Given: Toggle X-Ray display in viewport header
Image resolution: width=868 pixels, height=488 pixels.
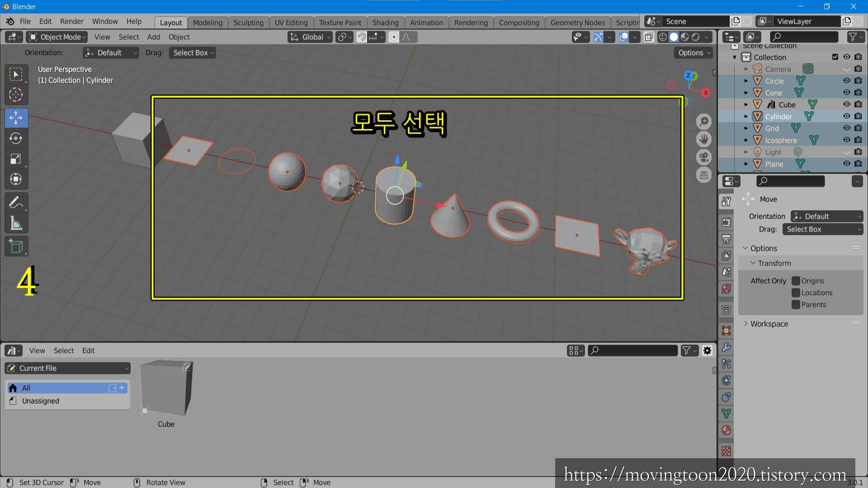Looking at the screenshot, I should point(649,37).
